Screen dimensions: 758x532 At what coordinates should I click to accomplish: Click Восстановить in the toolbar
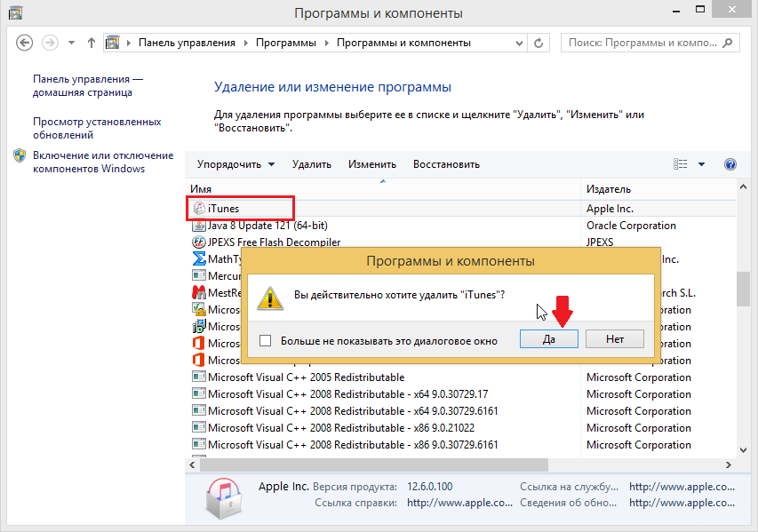point(446,164)
